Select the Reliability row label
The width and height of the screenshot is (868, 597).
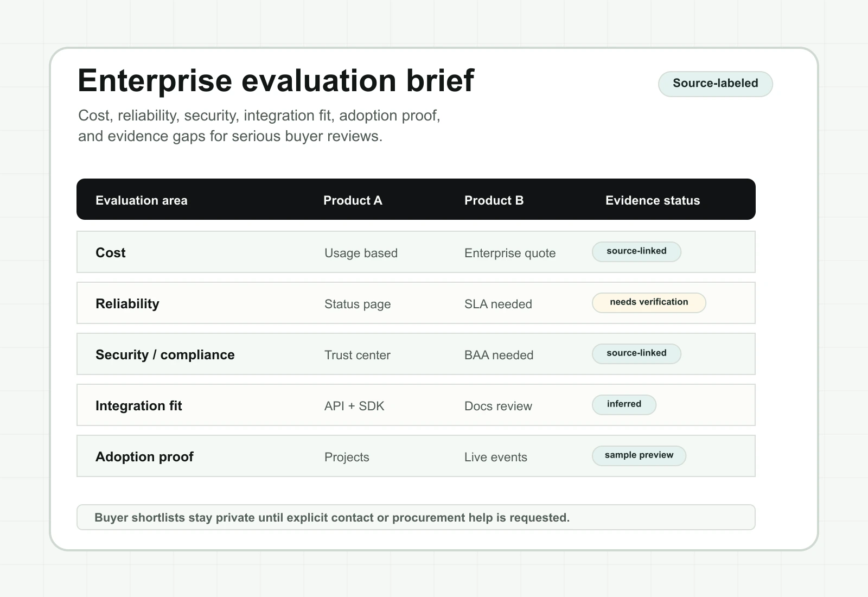127,303
